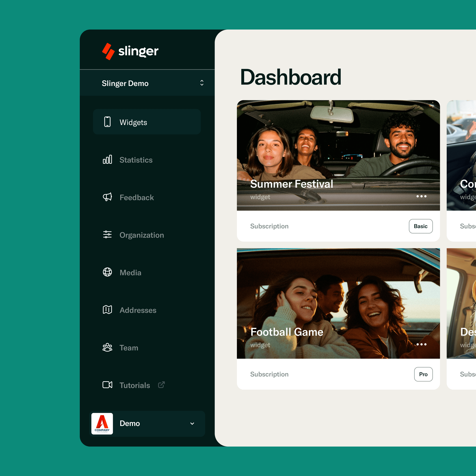The image size is (476, 476).
Task: Click the Tutorials external link icon
Action: pos(161,385)
